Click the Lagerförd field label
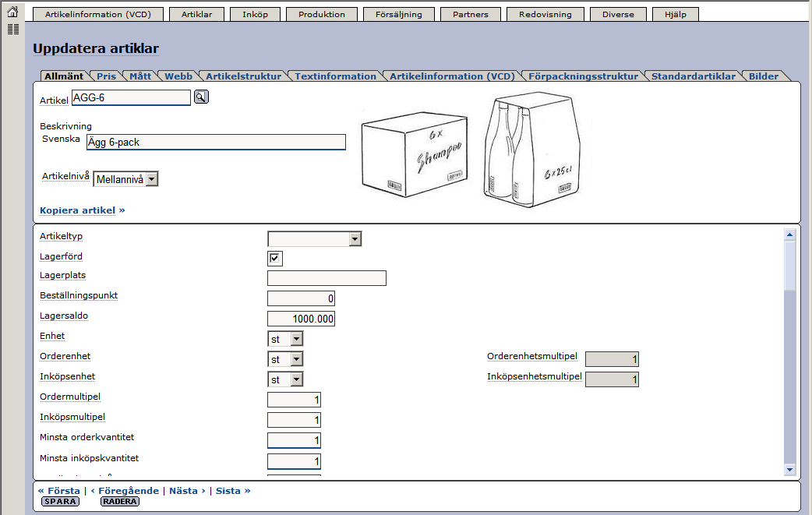This screenshot has width=812, height=515. click(61, 256)
